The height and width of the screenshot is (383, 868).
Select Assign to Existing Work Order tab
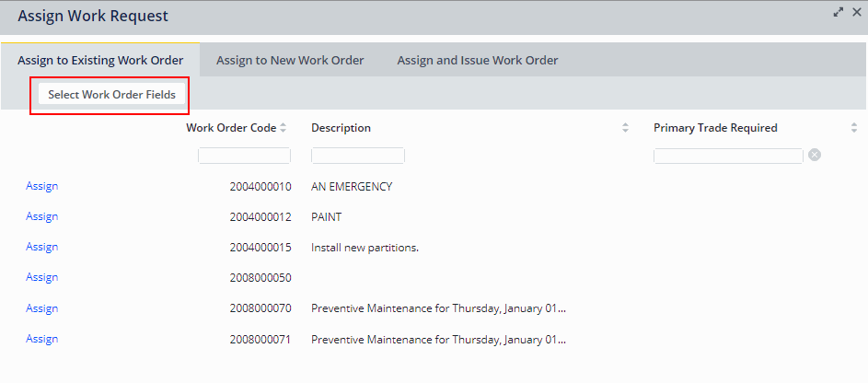coord(100,61)
